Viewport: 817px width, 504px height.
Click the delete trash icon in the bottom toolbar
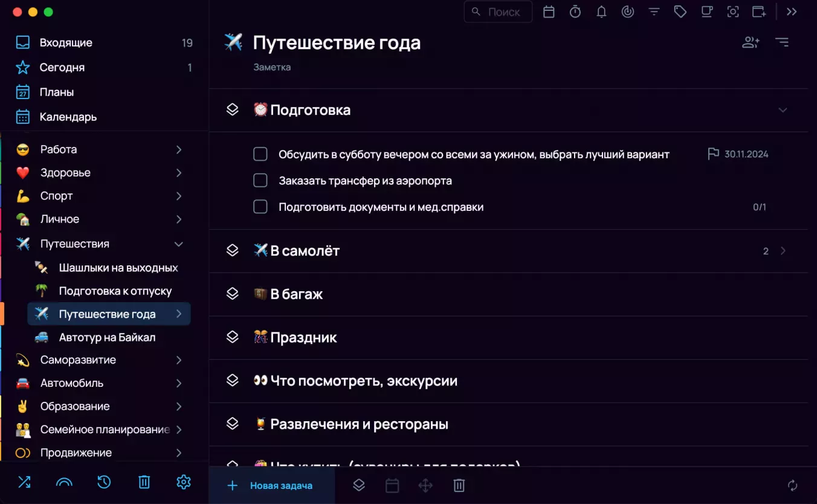[459, 485]
